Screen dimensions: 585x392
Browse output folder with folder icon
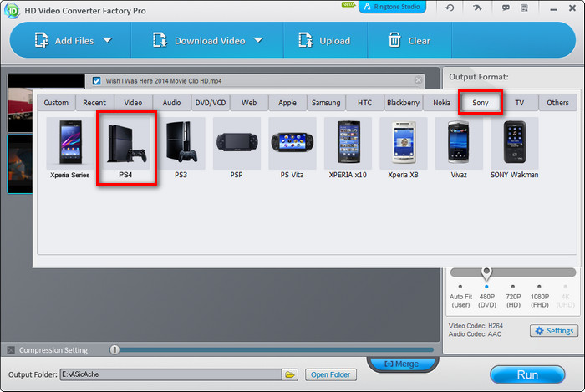pos(290,374)
